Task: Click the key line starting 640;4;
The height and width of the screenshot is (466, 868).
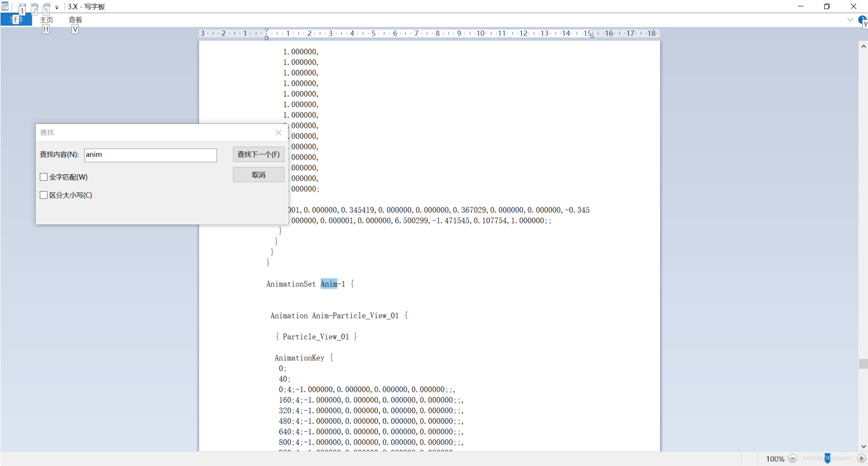Action: pyautogui.click(x=371, y=432)
